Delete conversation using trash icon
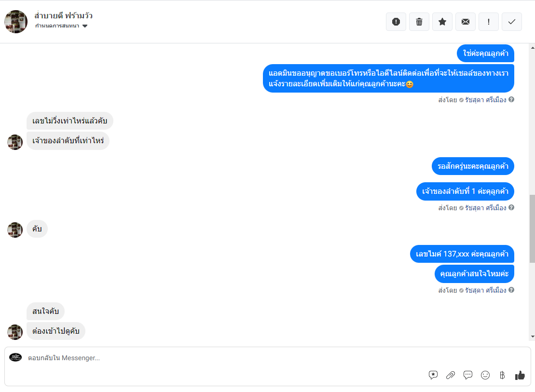Viewport: 535px width, 392px height. (419, 22)
